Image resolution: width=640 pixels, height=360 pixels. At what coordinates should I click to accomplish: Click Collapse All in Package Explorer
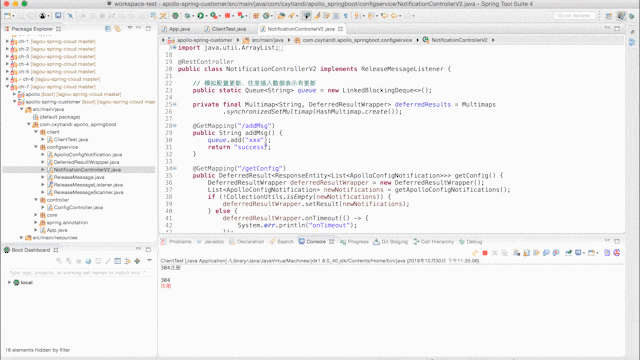108,29
